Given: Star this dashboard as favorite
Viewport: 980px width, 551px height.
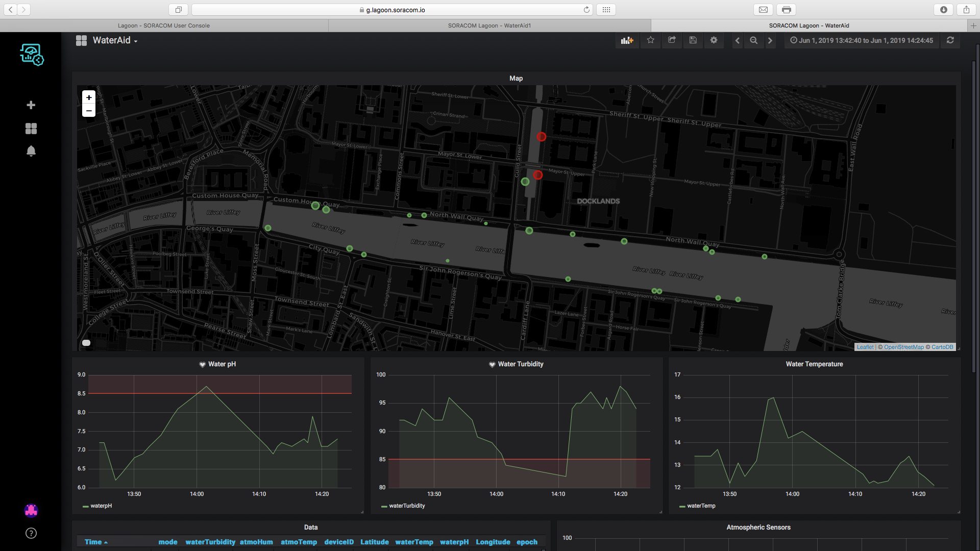Looking at the screenshot, I should tap(650, 40).
